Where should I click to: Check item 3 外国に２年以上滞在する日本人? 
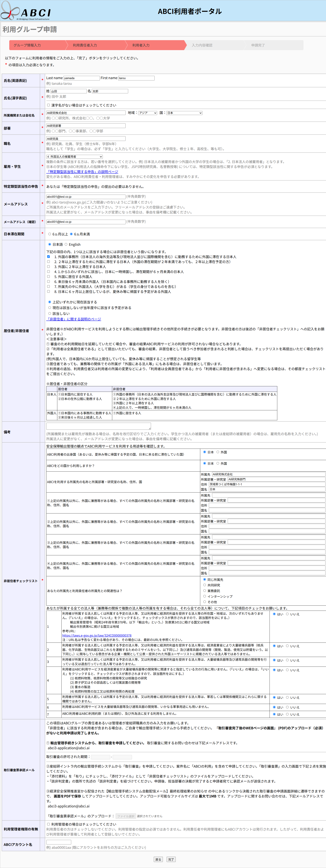point(49,267)
